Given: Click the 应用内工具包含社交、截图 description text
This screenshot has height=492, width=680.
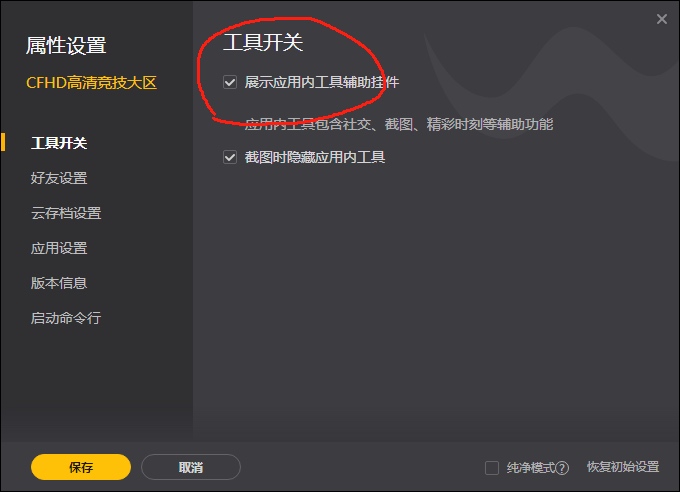Looking at the screenshot, I should [399, 124].
